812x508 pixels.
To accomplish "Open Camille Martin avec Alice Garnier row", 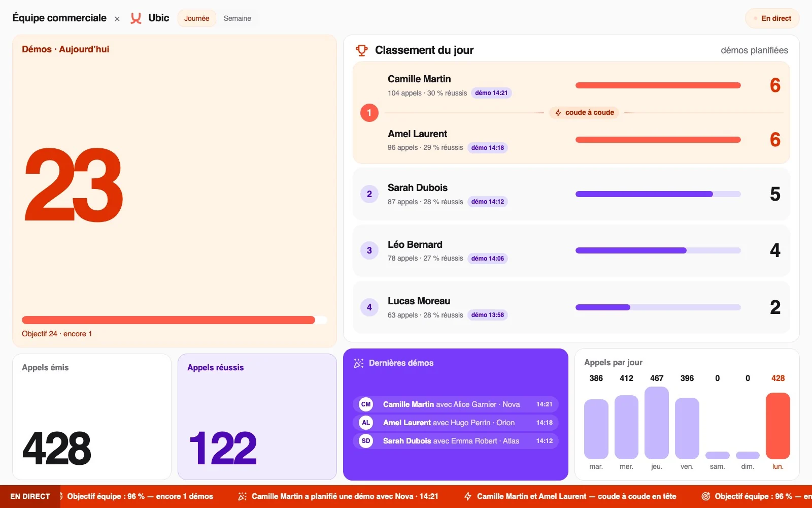I will [456, 404].
